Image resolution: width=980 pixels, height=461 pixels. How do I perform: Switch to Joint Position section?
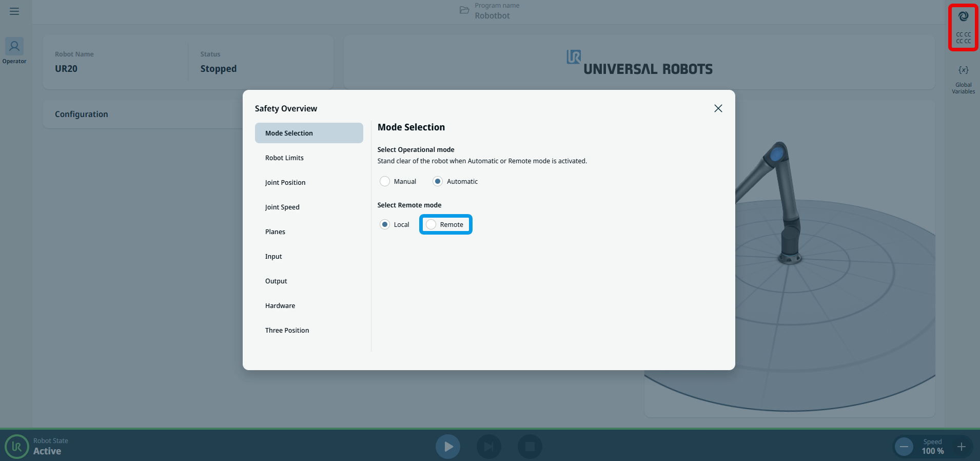[285, 182]
